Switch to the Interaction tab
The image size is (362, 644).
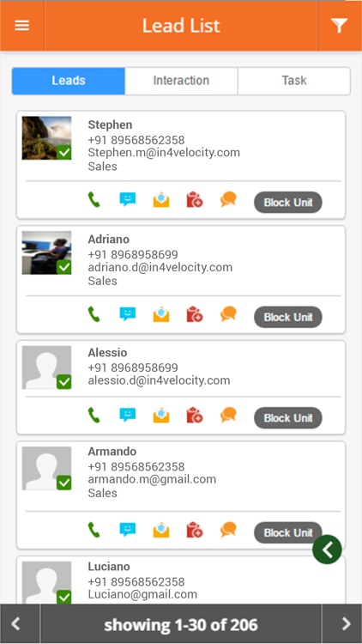click(x=181, y=81)
